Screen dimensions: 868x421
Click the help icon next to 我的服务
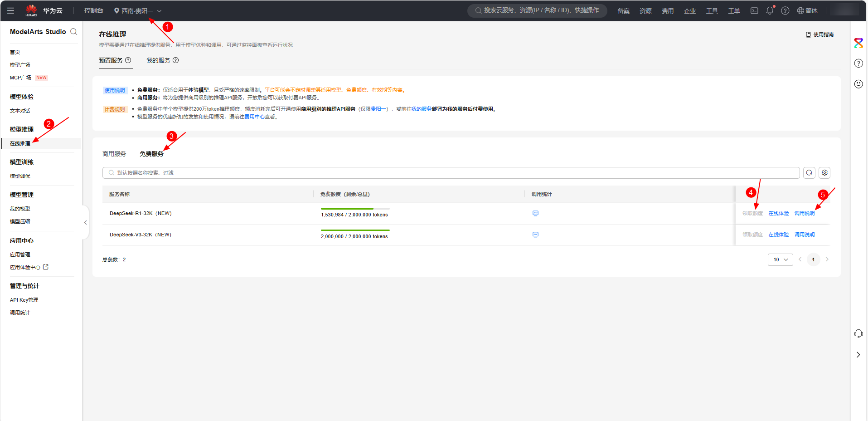tap(176, 60)
